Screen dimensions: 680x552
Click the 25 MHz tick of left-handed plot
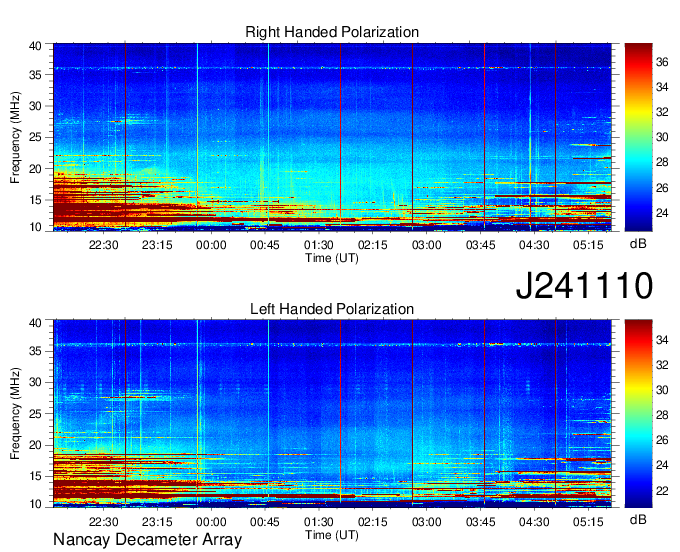[x=35, y=414]
